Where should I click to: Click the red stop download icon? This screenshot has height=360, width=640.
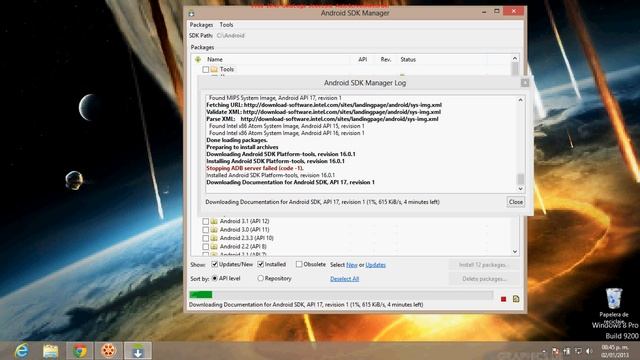(x=503, y=299)
